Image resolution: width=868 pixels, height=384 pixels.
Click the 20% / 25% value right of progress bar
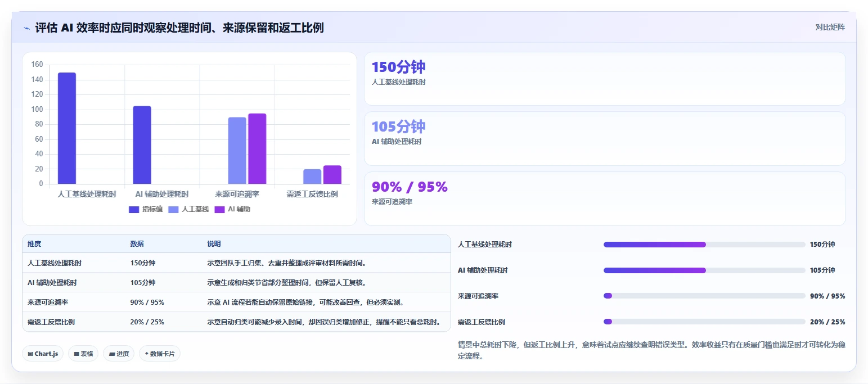tap(827, 322)
